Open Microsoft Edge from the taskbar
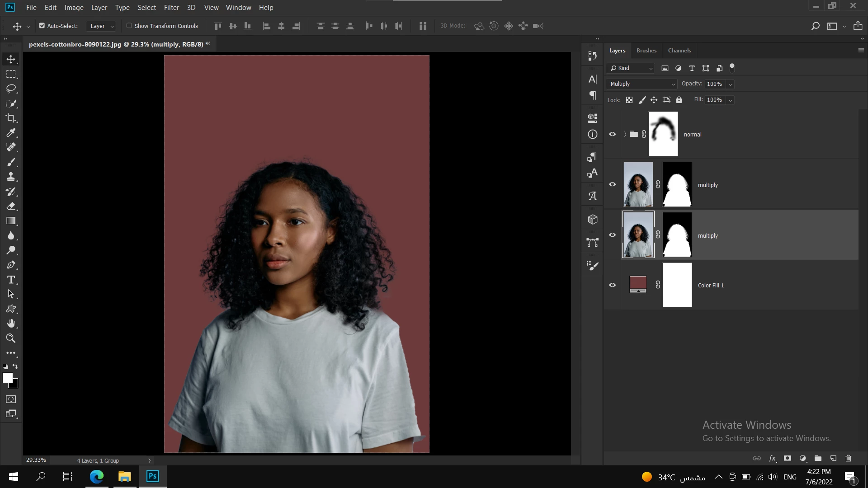 (97, 476)
